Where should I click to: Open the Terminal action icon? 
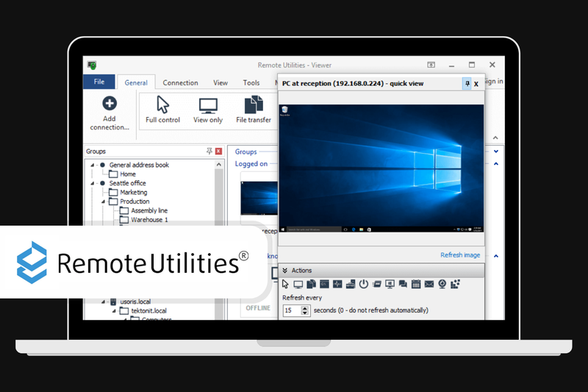pyautogui.click(x=324, y=285)
